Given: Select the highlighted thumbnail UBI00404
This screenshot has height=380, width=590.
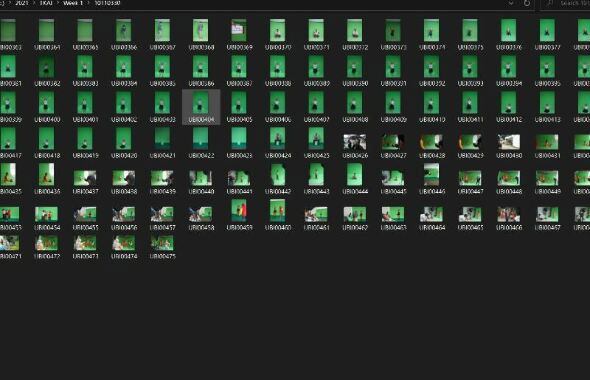Looking at the screenshot, I should (201, 107).
